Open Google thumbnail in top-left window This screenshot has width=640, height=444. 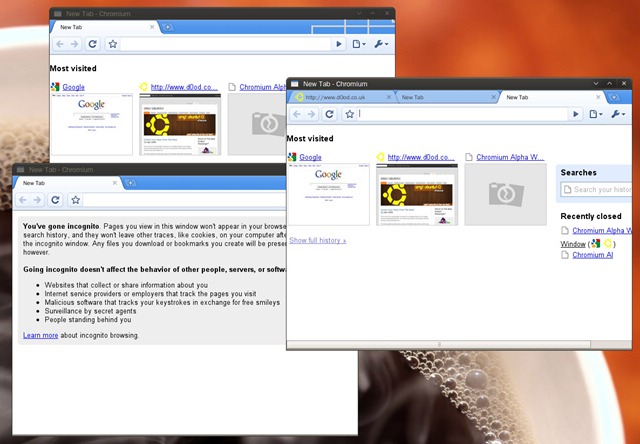pos(92,124)
